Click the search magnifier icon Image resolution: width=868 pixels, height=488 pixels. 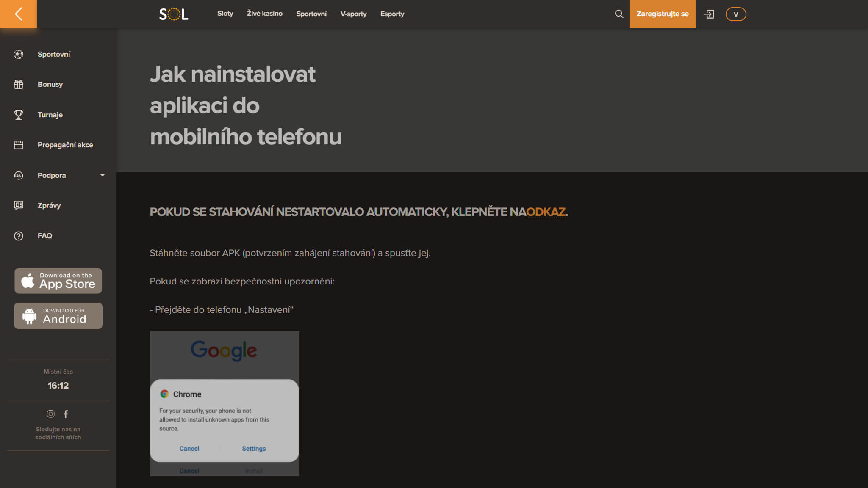tap(619, 14)
